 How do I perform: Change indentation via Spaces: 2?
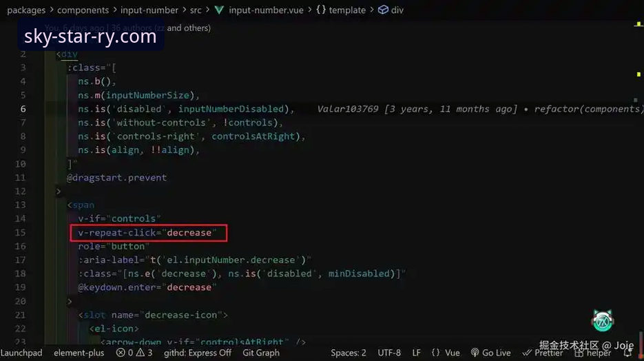(x=349, y=353)
